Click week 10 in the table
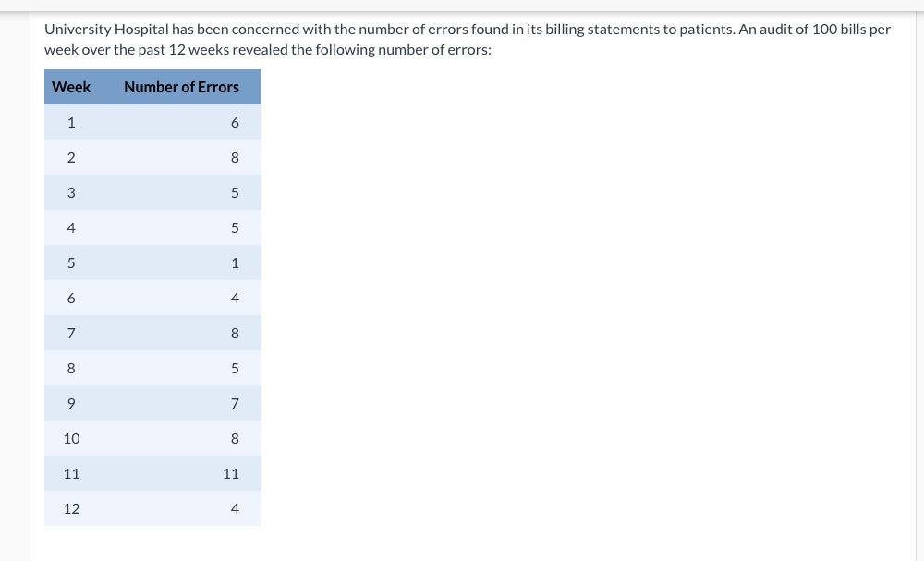924x561 pixels. point(71,438)
